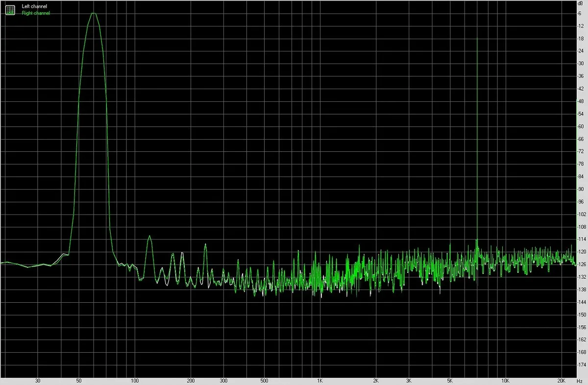
Task: Click the 100 Hz frequency axis label
Action: tap(135, 380)
